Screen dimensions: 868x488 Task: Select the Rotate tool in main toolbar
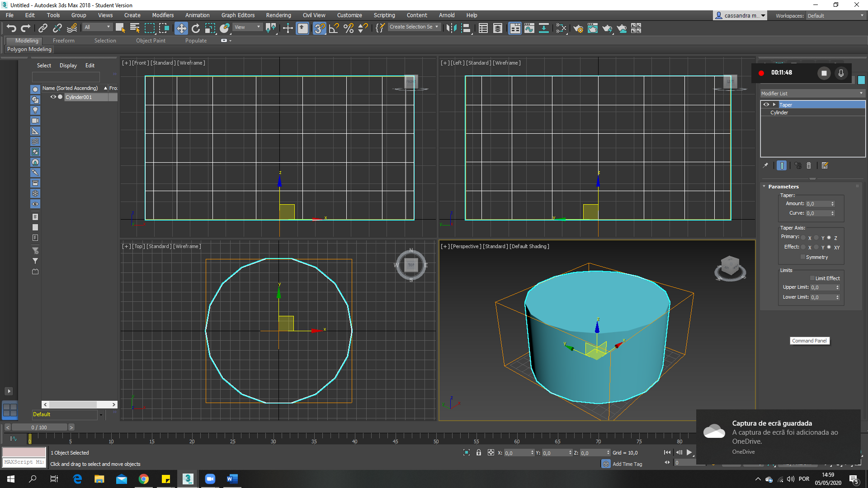click(x=196, y=28)
